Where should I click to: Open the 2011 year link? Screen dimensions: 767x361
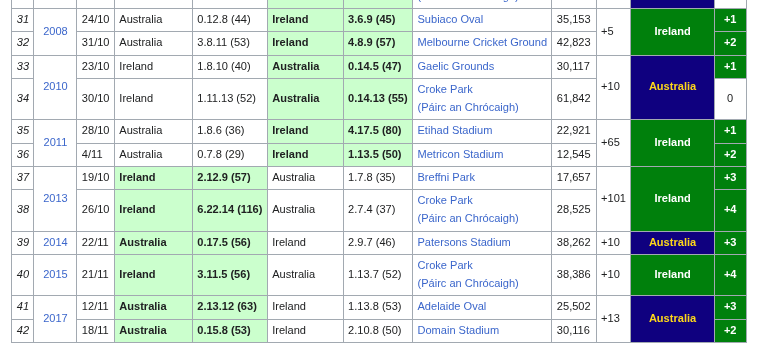pos(55,142)
